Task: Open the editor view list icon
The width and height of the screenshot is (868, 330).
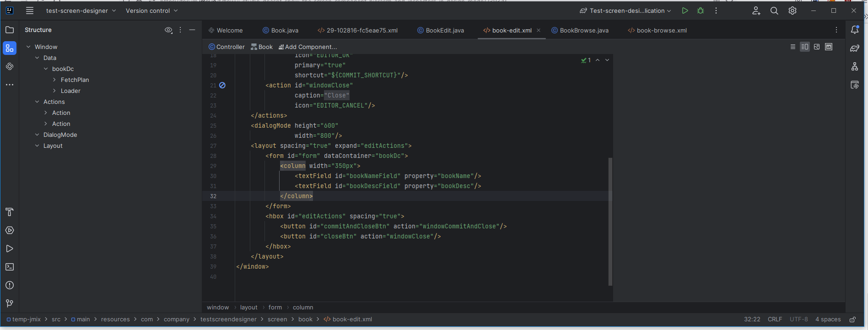Action: pyautogui.click(x=793, y=47)
